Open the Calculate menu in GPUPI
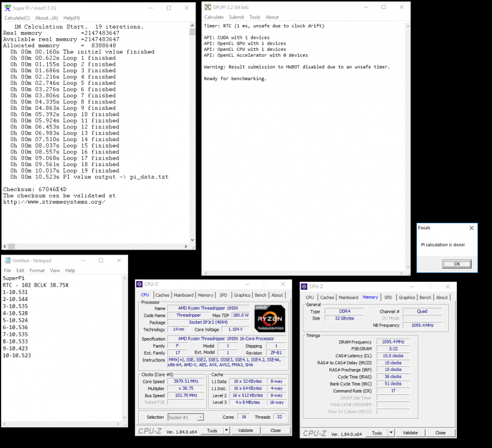The height and width of the screenshot is (448, 492). coord(214,17)
